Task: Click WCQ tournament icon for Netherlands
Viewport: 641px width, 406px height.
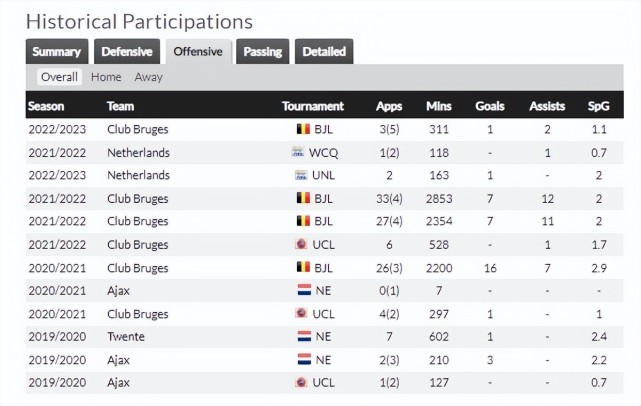Action: pos(297,152)
